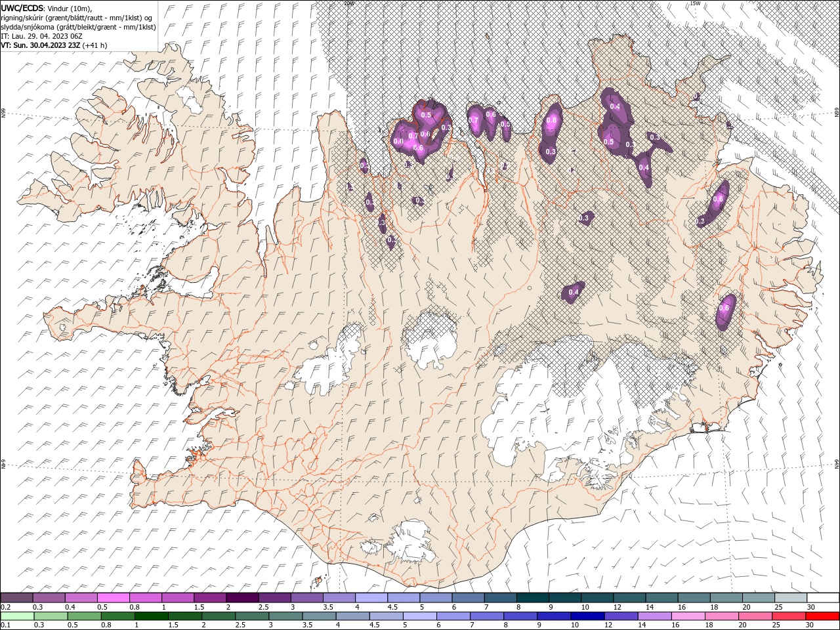Pick top snow scale swatch between 9 and 10
Screen dimensions: 840x630
pyautogui.click(x=564, y=597)
